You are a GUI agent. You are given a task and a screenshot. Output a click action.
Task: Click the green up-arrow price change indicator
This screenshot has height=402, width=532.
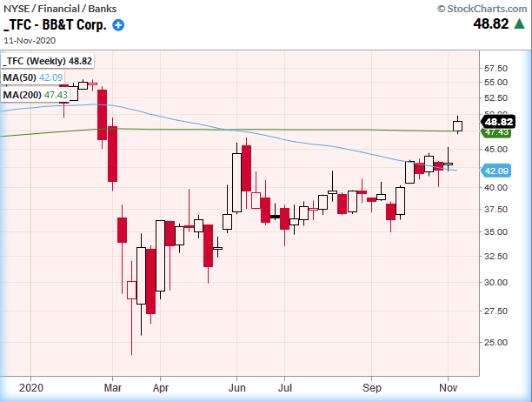[519, 25]
